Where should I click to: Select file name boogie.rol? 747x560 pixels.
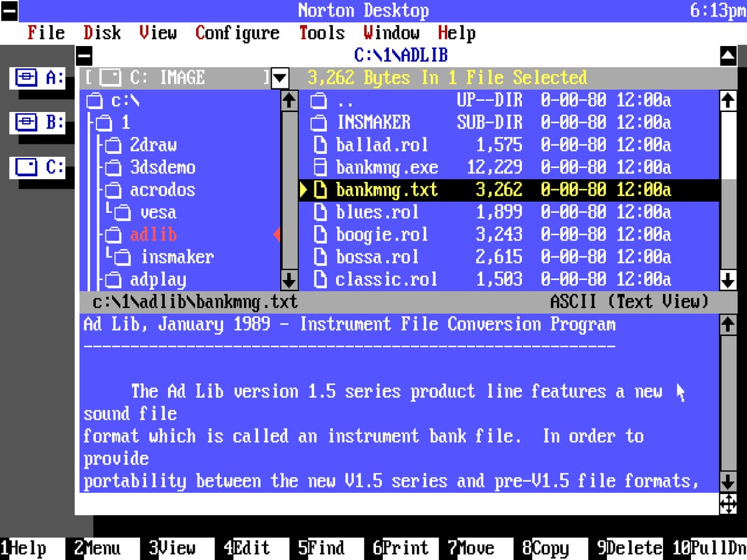point(382,235)
